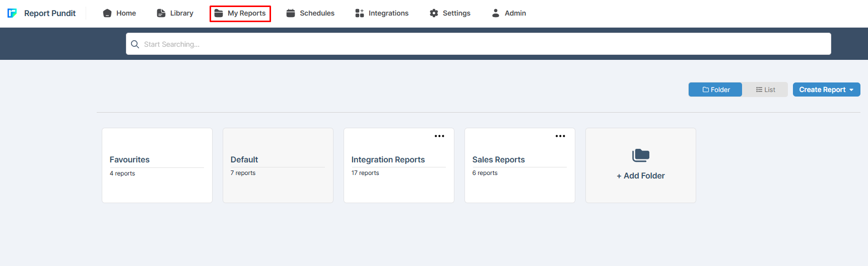Click the Settings gear icon
This screenshot has height=266, width=868.
[434, 13]
